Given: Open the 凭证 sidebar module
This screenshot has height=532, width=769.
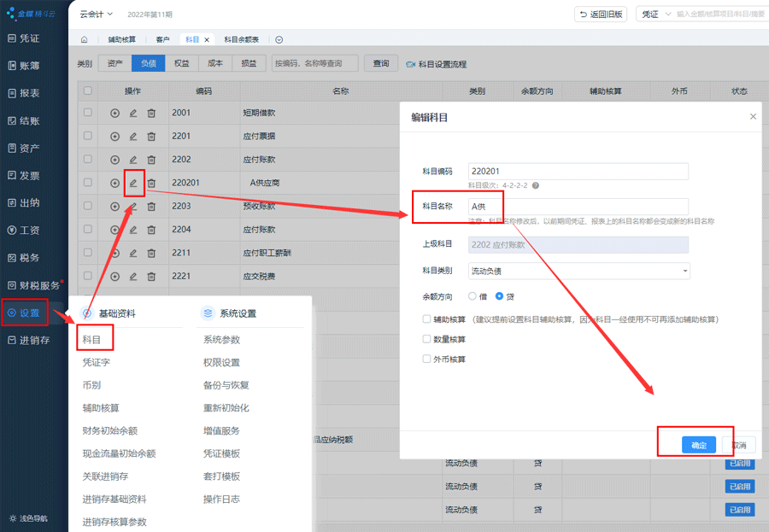Looking at the screenshot, I should (24, 38).
